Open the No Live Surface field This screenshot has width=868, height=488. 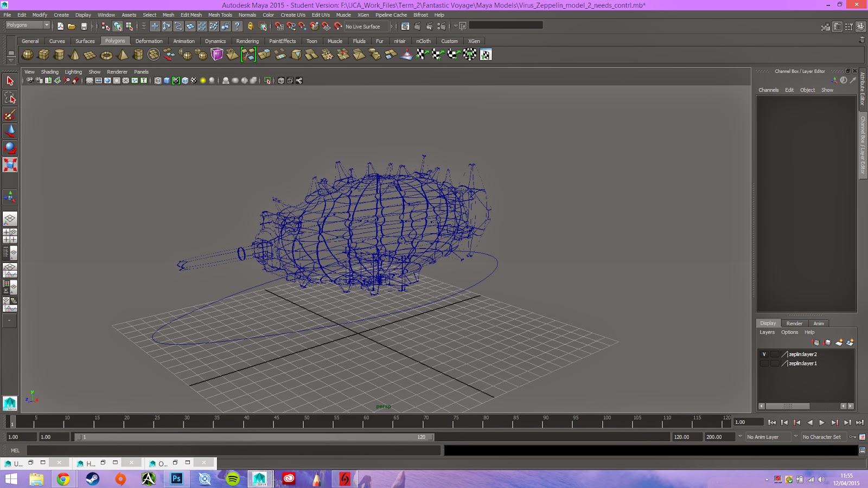tap(367, 26)
